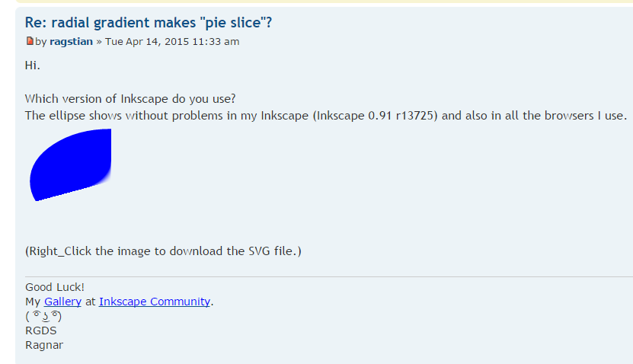The image size is (633, 364).
Task: Click the "»" separator after the author name
Action: coord(99,42)
